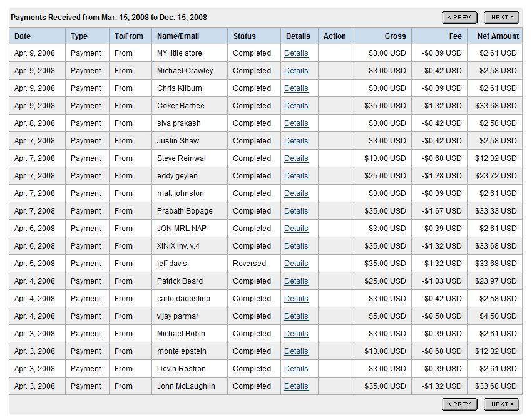
Task: View Details of Coker Barbee payment
Action: coord(296,106)
